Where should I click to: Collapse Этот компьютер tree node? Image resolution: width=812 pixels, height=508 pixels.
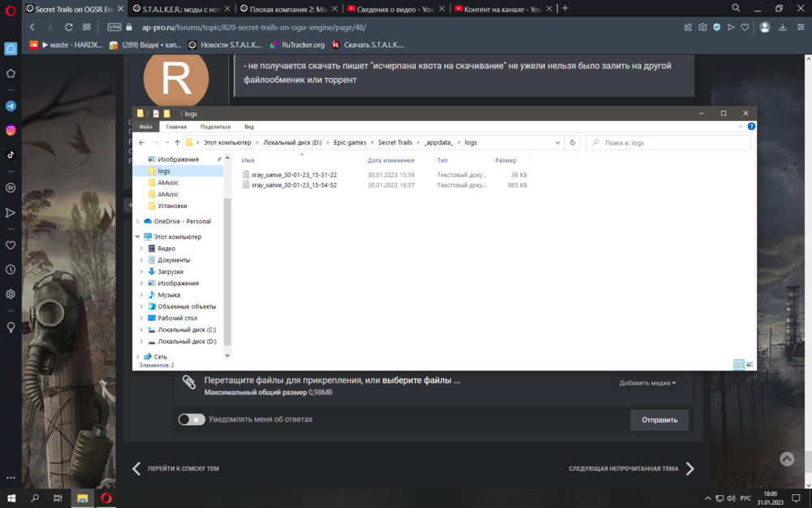(138, 237)
